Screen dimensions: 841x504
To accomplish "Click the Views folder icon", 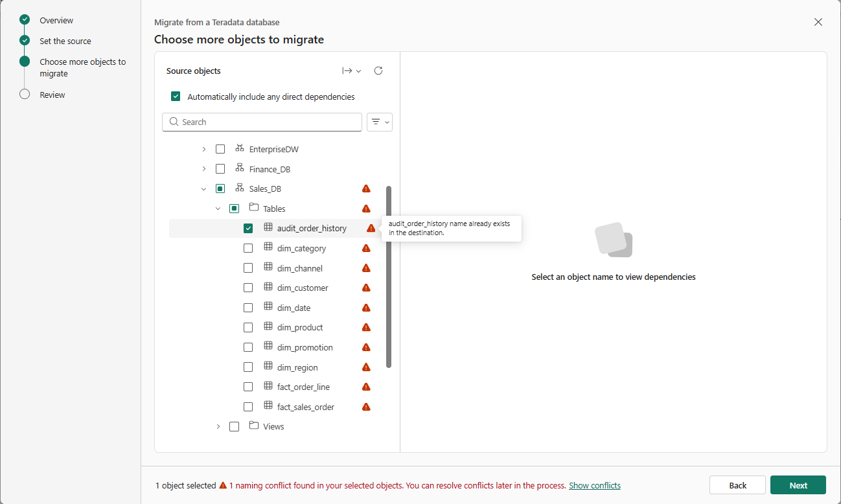I will click(x=254, y=426).
